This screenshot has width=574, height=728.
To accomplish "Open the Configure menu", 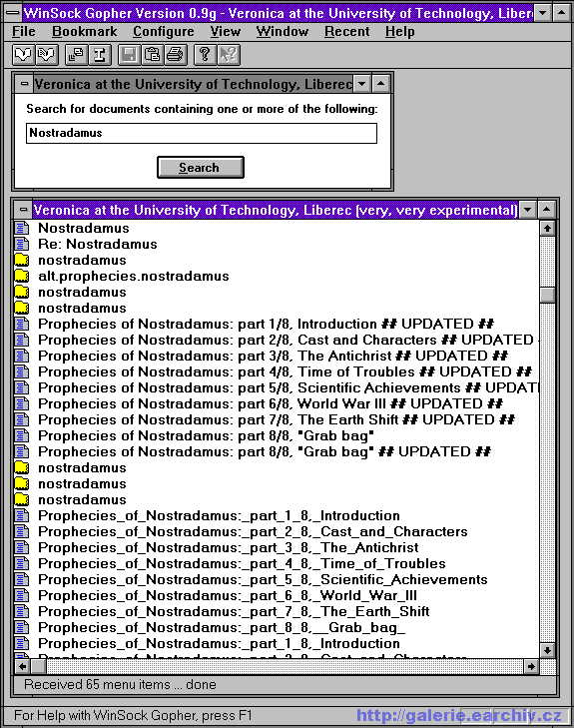I will pyautogui.click(x=164, y=32).
